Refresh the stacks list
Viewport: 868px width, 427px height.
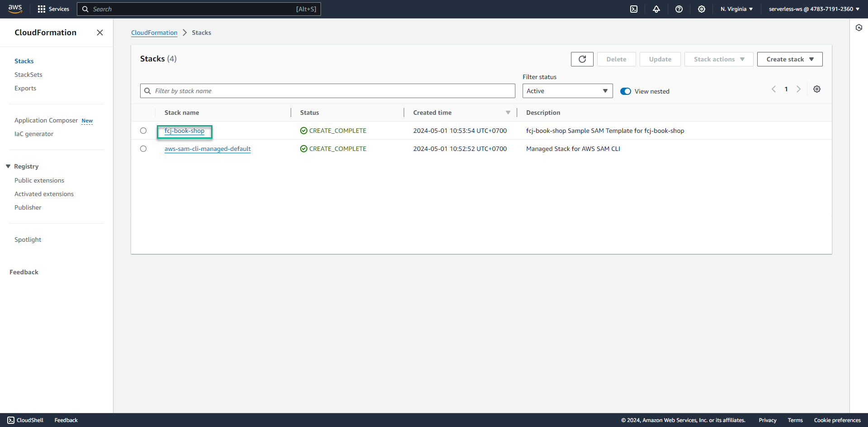(582, 59)
